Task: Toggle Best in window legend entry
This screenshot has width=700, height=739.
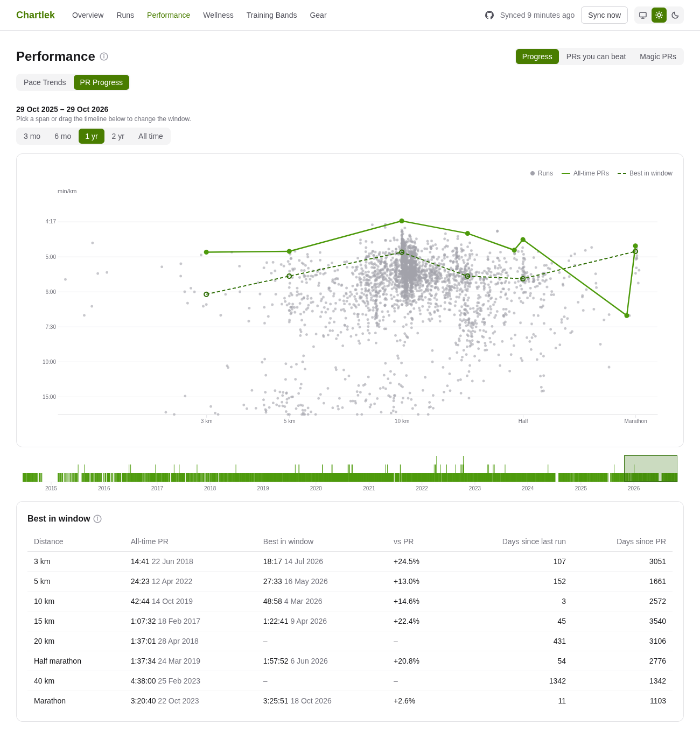Action: pos(645,173)
